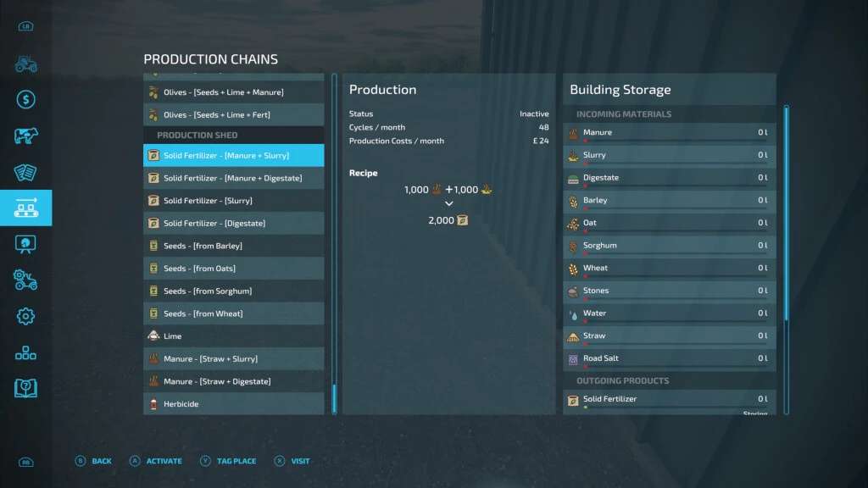Click the Manure storage fill level bar
The image size is (868, 488).
point(674,141)
